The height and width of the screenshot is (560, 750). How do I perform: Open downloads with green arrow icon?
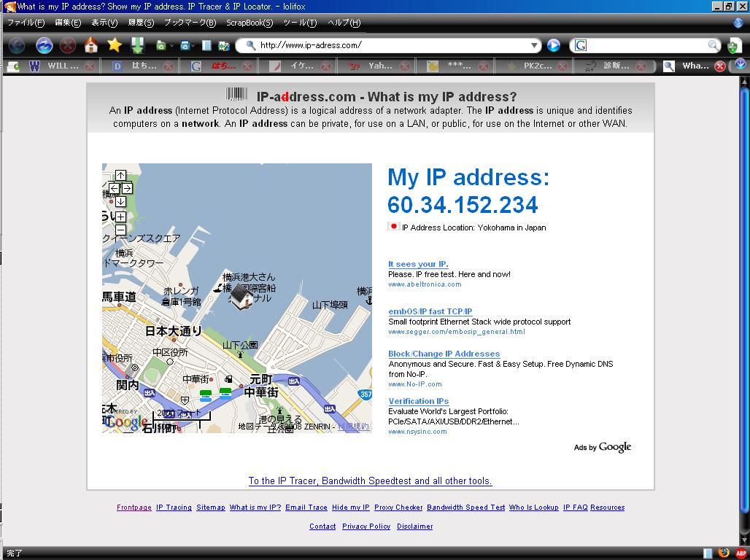[x=137, y=45]
